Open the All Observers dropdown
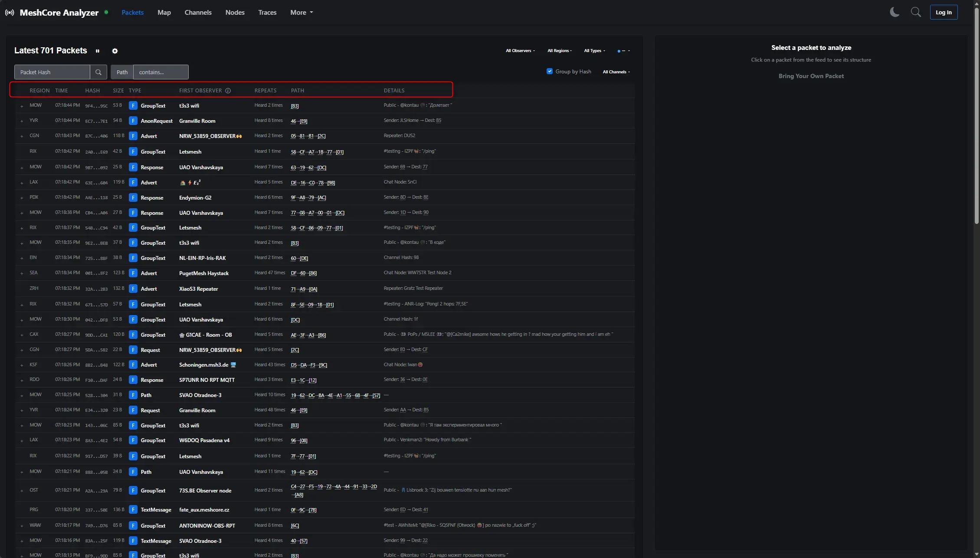The height and width of the screenshot is (558, 980). pyautogui.click(x=520, y=51)
